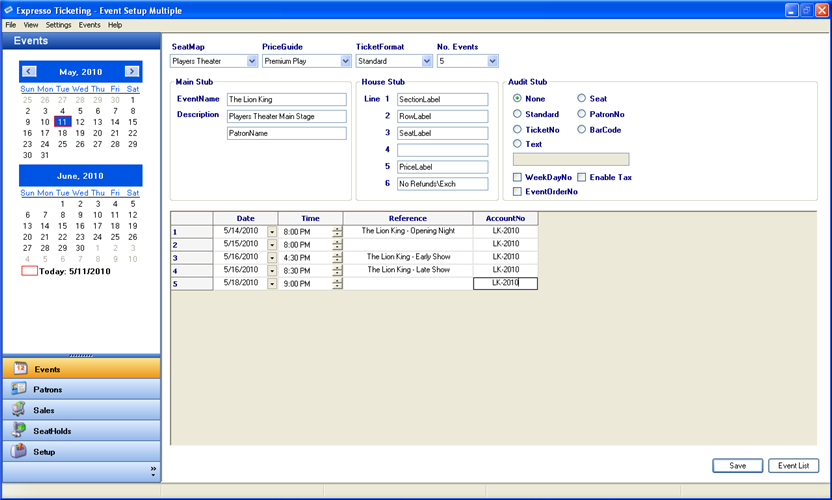Adjust time spinner for row 3 4:30 PM
Viewport: 832px width, 500px height.
[x=337, y=258]
